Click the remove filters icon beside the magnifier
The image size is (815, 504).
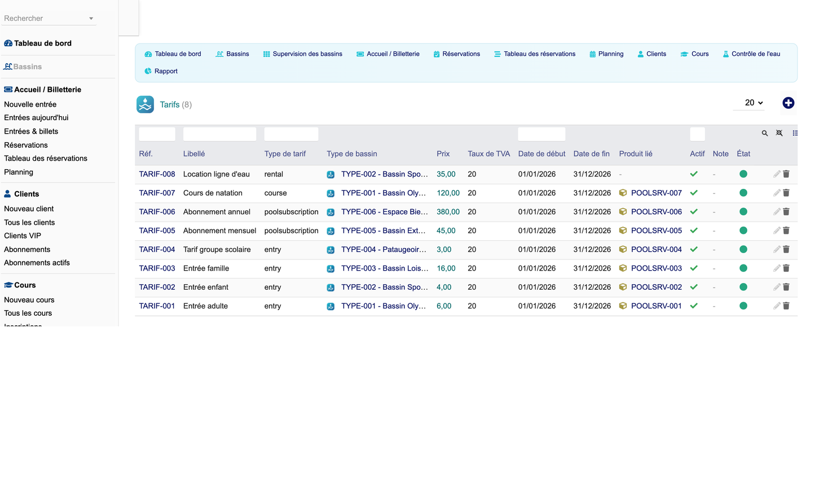point(779,134)
